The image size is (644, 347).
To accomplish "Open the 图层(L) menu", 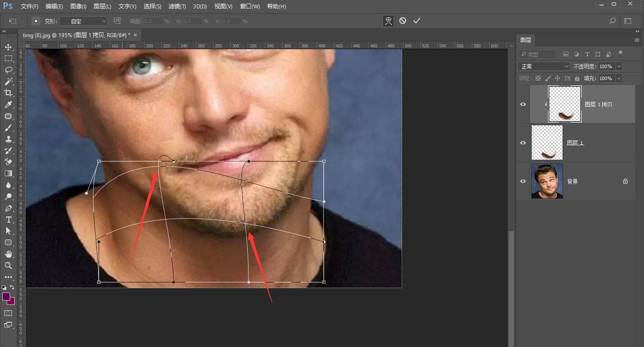I will (102, 6).
